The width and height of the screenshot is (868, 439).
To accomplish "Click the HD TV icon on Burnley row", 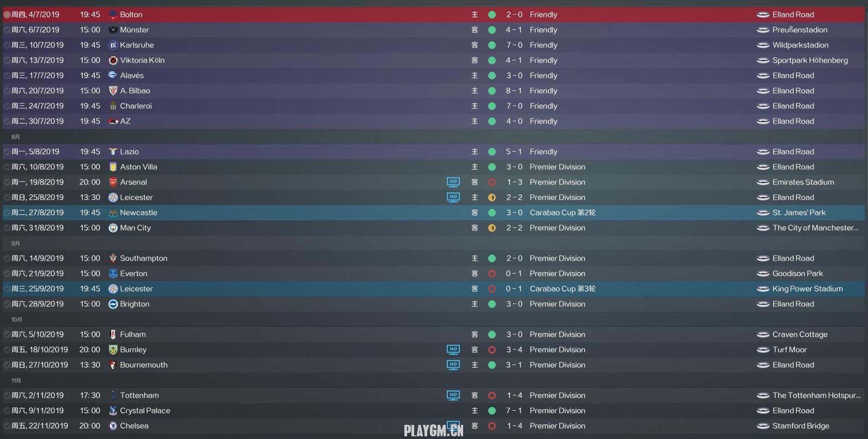I will [453, 350].
